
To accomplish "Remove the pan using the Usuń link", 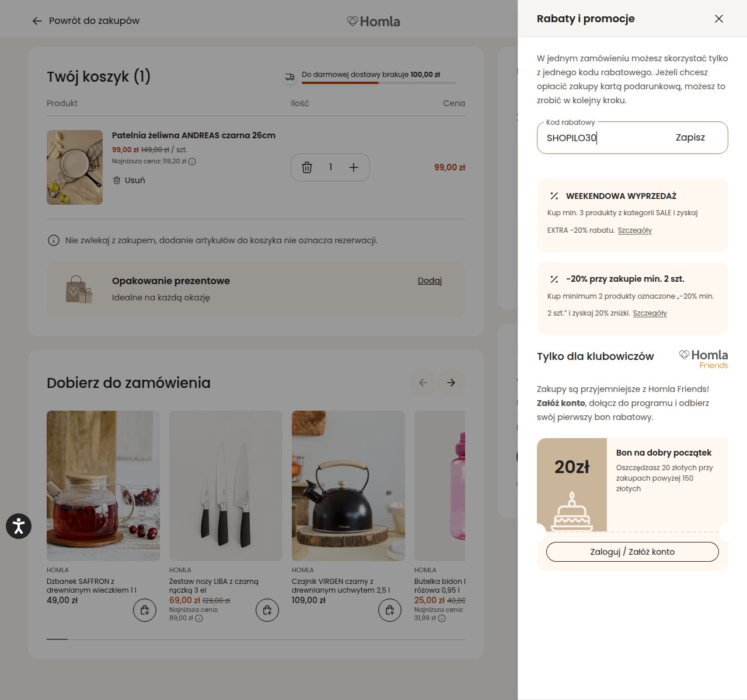I will pos(129,180).
